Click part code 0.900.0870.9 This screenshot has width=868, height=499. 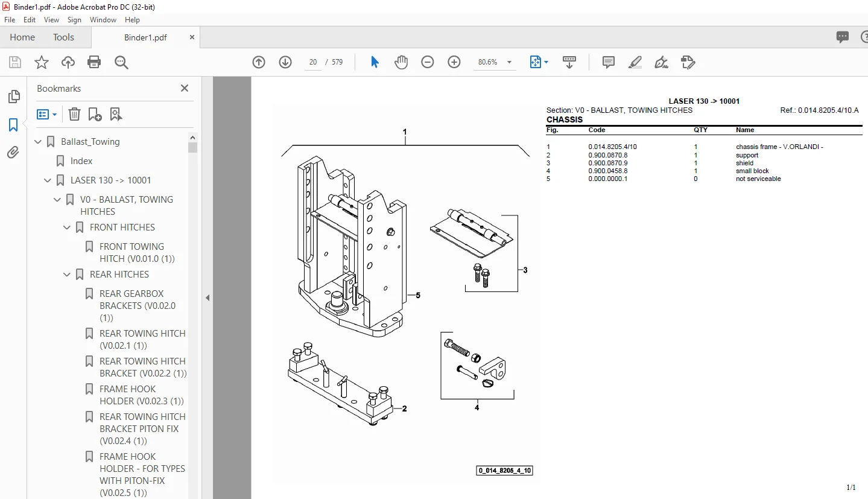608,163
